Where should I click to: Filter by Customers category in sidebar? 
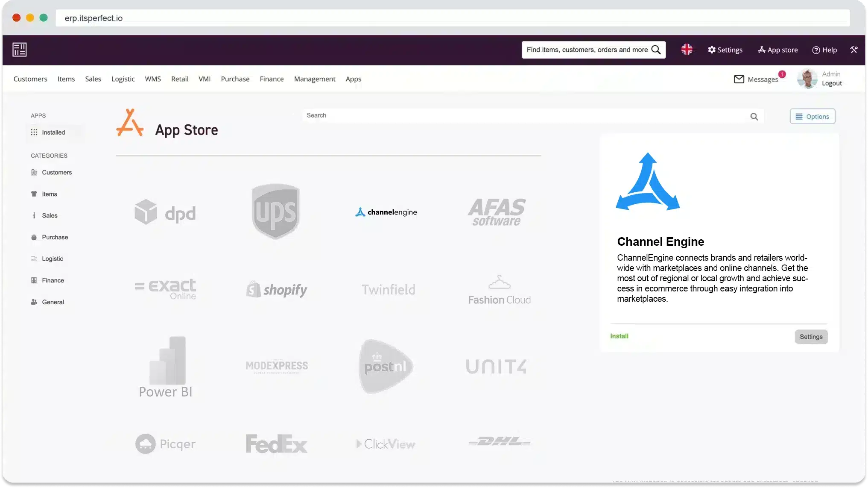[x=51, y=173]
